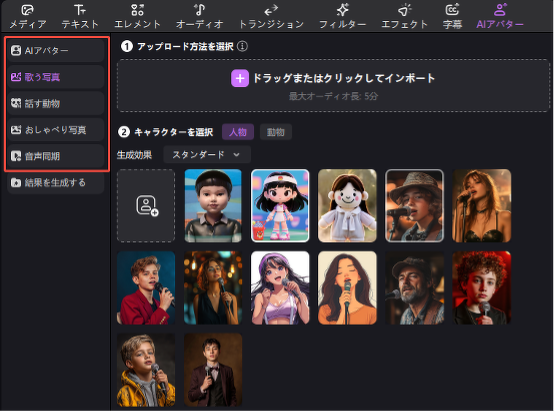Select the man in suit with bow tie avatar
This screenshot has height=412, width=554.
213,370
